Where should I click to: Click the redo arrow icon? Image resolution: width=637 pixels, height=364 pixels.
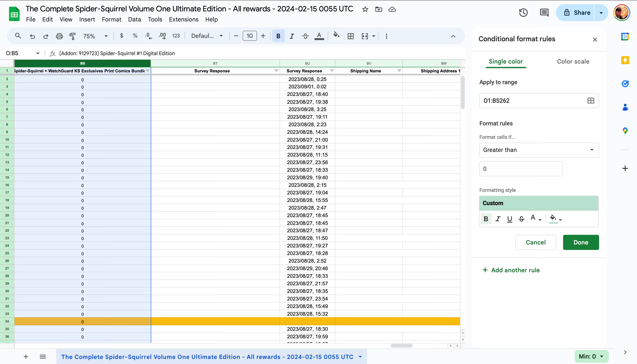coord(45,36)
